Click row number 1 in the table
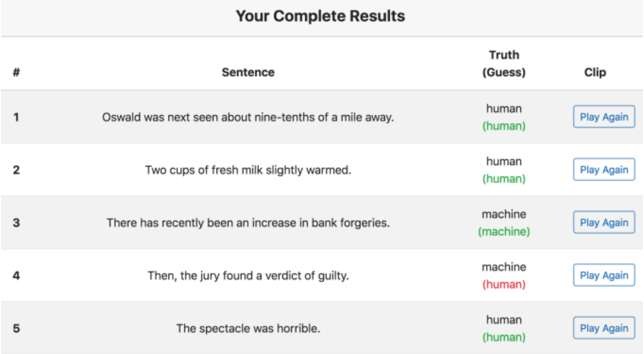Viewport: 644px width, 354px height. pos(16,117)
